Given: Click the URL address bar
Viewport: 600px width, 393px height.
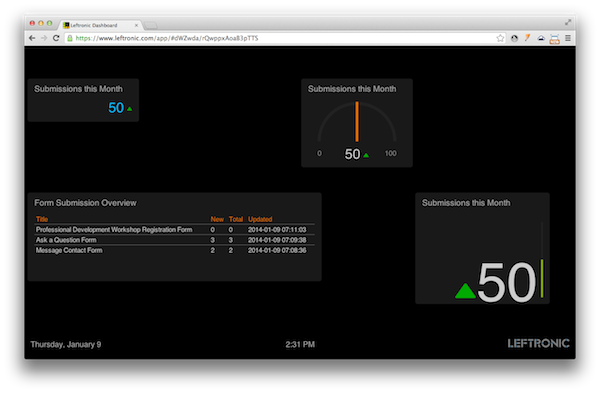Looking at the screenshot, I should point(282,38).
